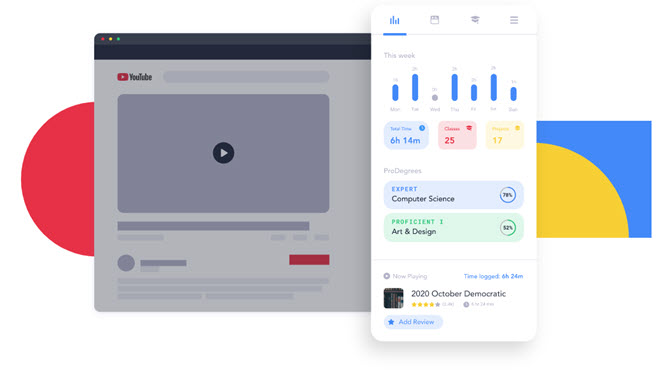
Task: Click the yellow minimize dot of browser
Action: pos(110,39)
